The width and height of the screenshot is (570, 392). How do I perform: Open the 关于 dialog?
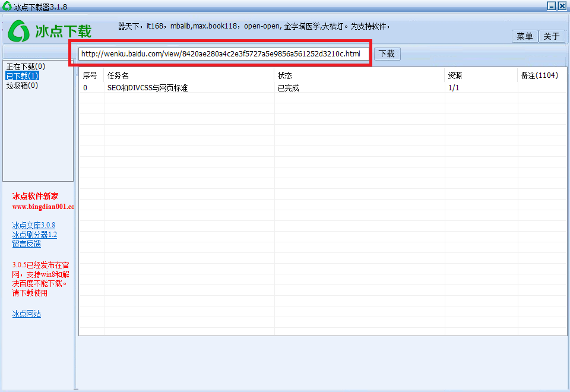pyautogui.click(x=552, y=36)
